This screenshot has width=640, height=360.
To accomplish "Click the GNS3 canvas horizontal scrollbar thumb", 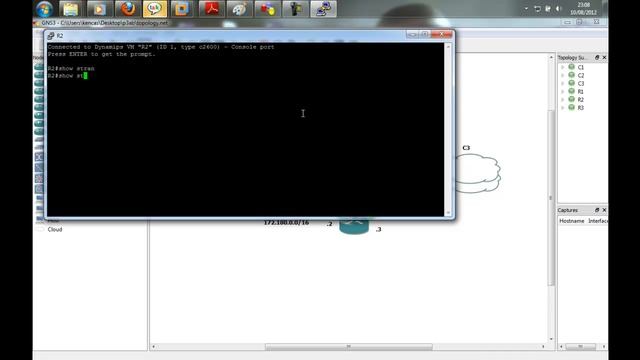I will 349,347.
